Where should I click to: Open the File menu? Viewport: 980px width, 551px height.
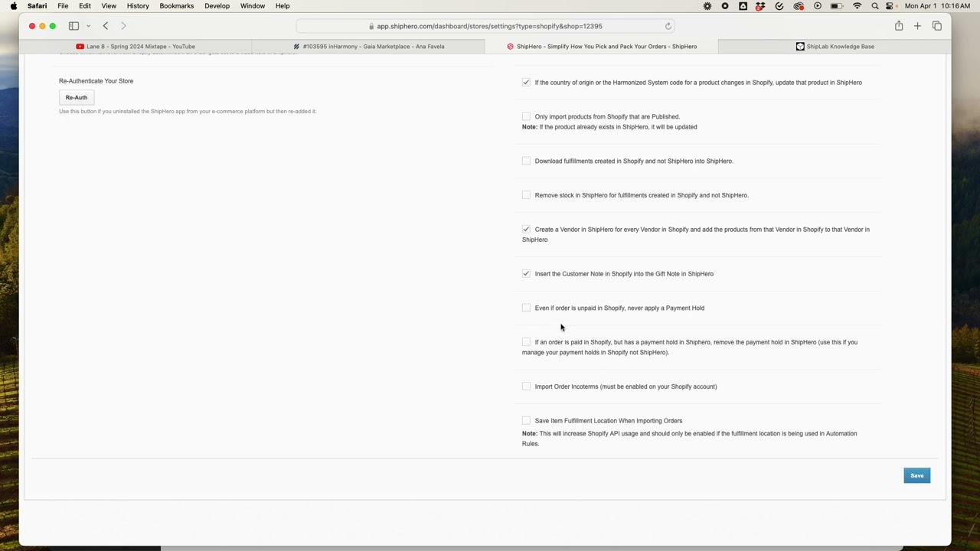tap(63, 5)
